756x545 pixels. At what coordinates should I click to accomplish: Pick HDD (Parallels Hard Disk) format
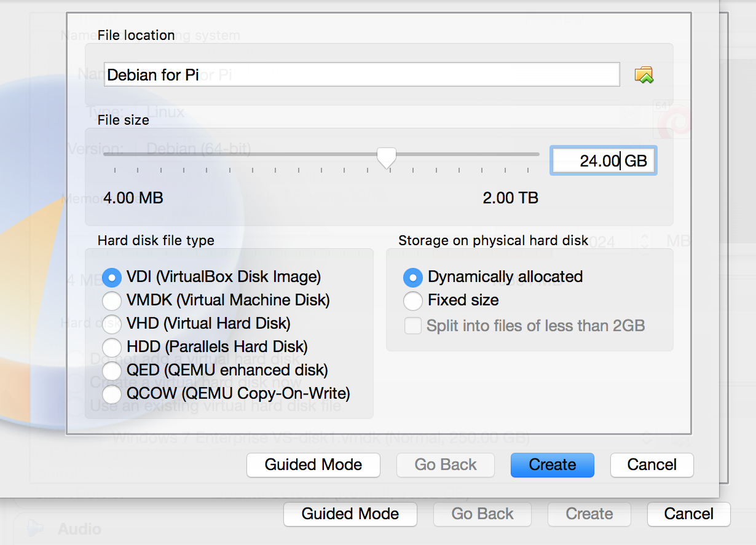tap(112, 347)
